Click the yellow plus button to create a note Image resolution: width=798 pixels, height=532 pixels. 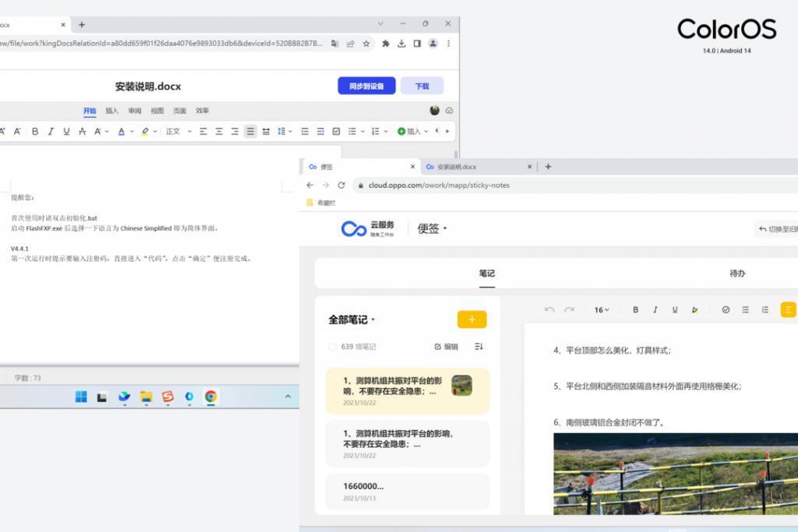click(x=471, y=319)
